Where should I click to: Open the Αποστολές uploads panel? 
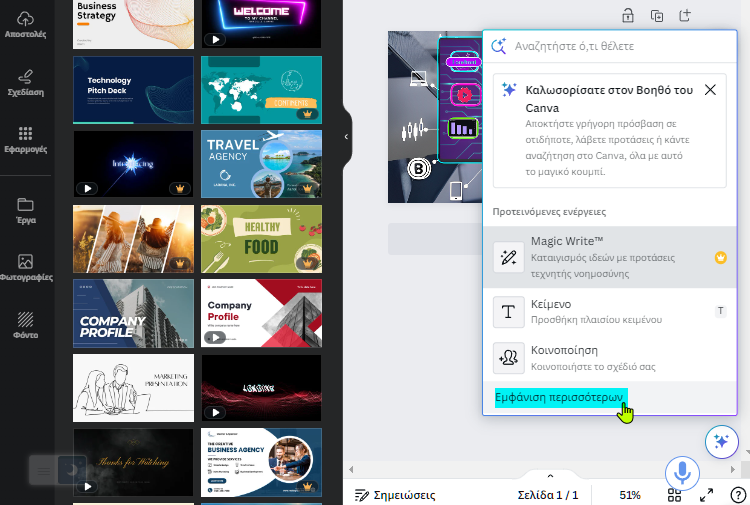click(25, 25)
